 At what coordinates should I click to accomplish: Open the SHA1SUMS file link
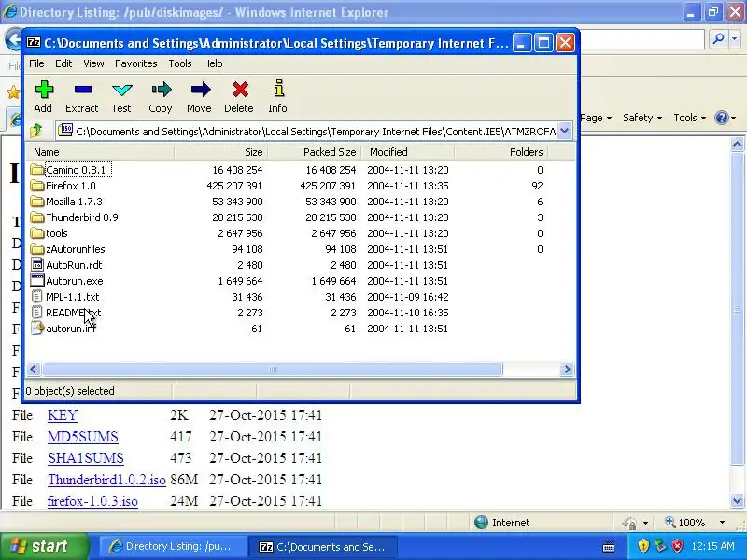86,458
